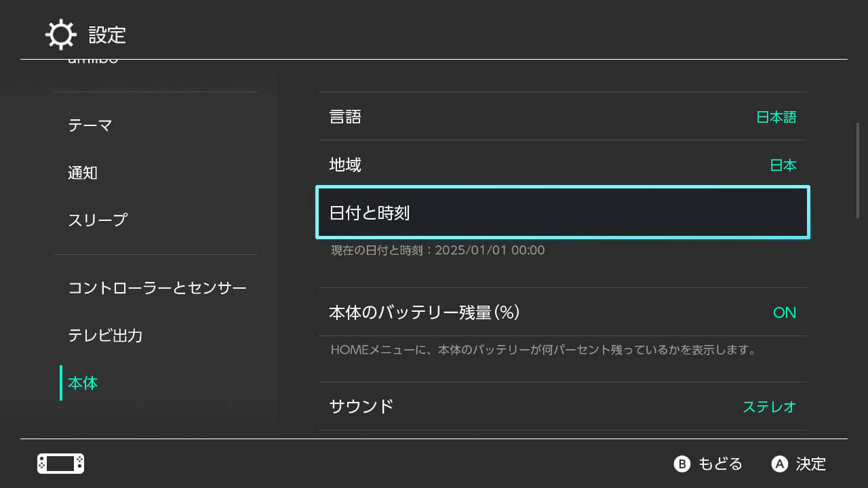Click the Joy-Con battery indicator icon
The height and width of the screenshot is (488, 868).
pyautogui.click(x=60, y=464)
